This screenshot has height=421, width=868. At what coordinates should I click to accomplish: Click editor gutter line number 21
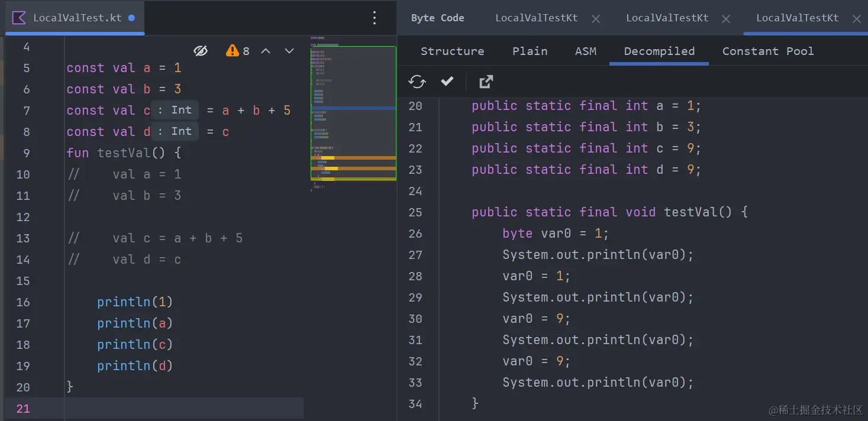pos(23,409)
